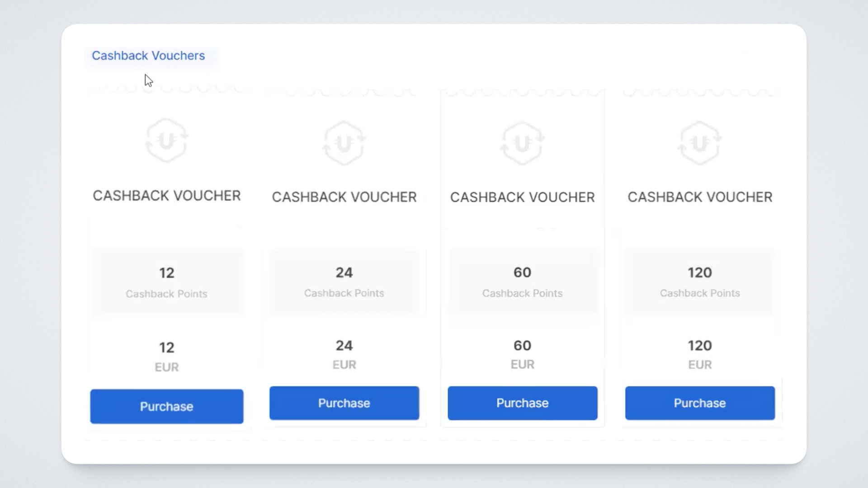Open the Cashback Vouchers tab
The image size is (868, 488).
coord(148,56)
